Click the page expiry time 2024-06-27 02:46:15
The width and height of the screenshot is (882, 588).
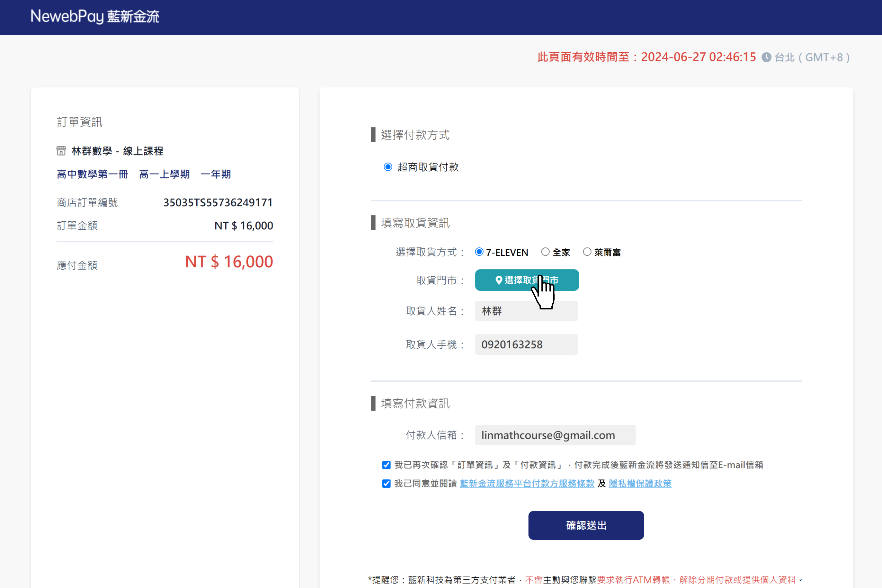tap(698, 57)
